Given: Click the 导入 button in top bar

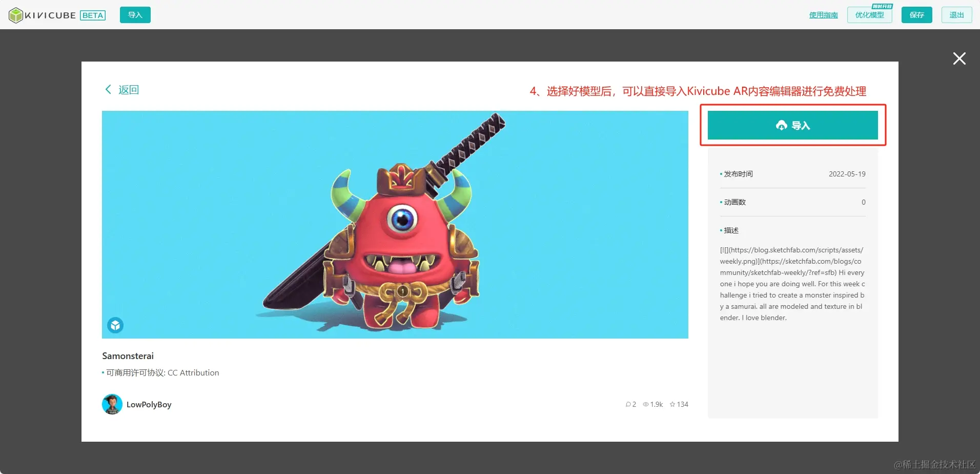Looking at the screenshot, I should click(x=135, y=15).
